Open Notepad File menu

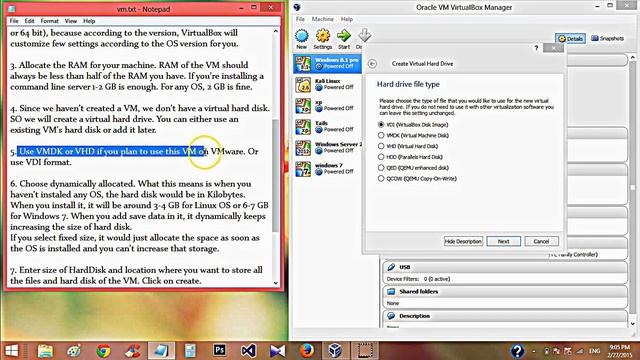(14, 21)
